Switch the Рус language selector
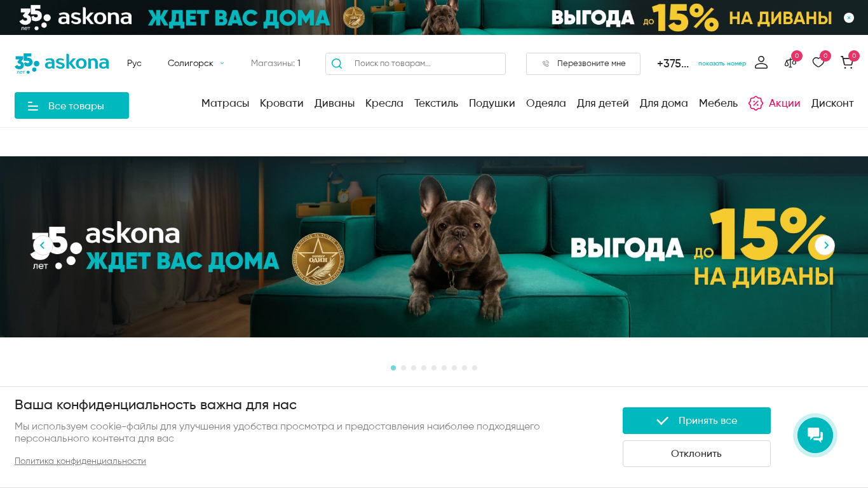Viewport: 868px width, 488px height. pos(134,64)
